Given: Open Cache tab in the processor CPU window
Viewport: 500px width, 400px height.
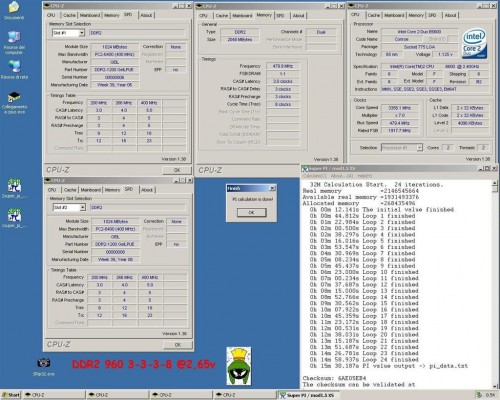Looking at the screenshot, I should (374, 15).
